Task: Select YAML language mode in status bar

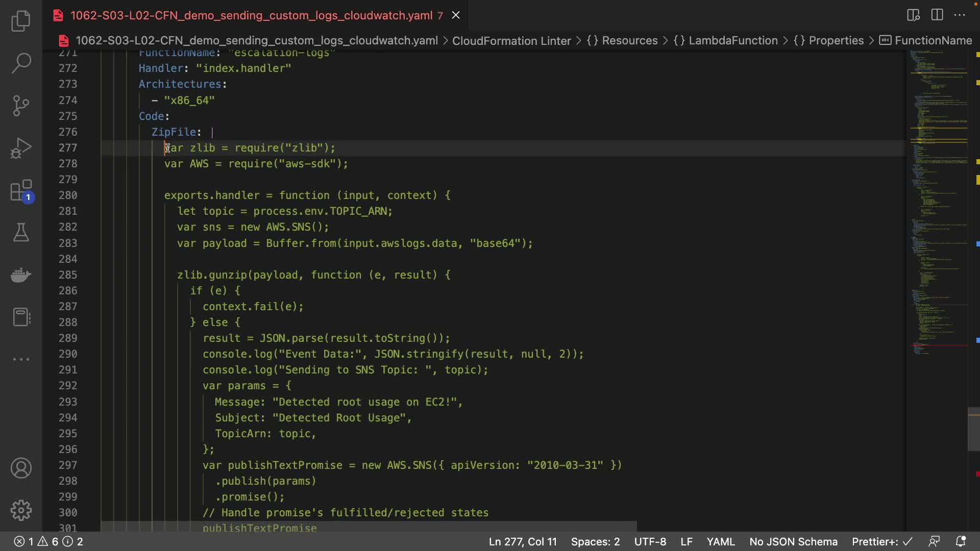Action: coord(720,541)
